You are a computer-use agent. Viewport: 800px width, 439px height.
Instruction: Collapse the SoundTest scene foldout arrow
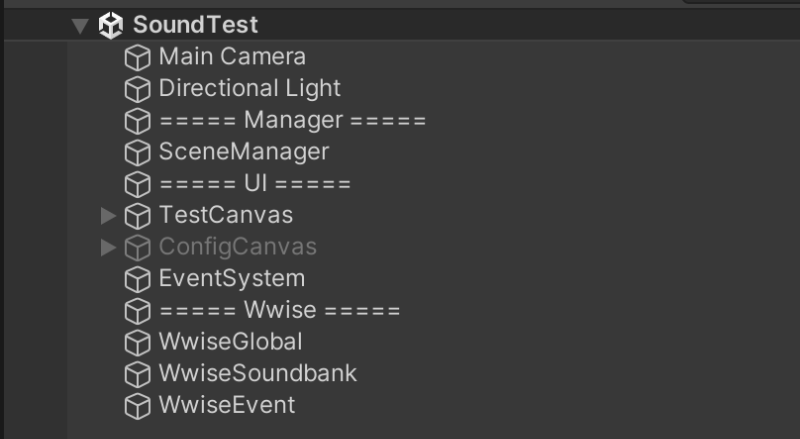[81, 26]
